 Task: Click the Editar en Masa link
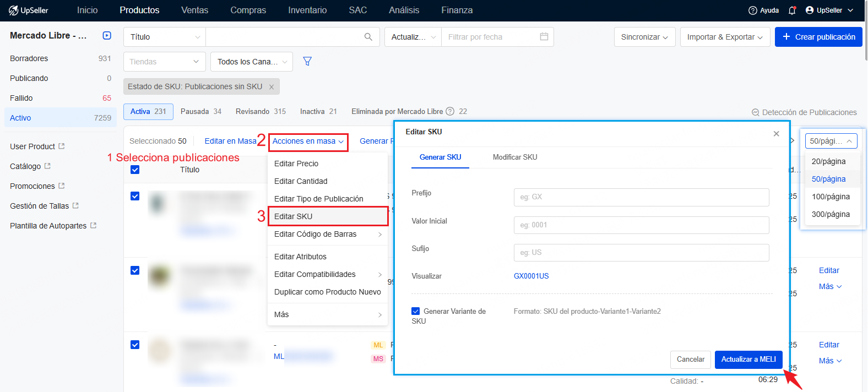[231, 141]
